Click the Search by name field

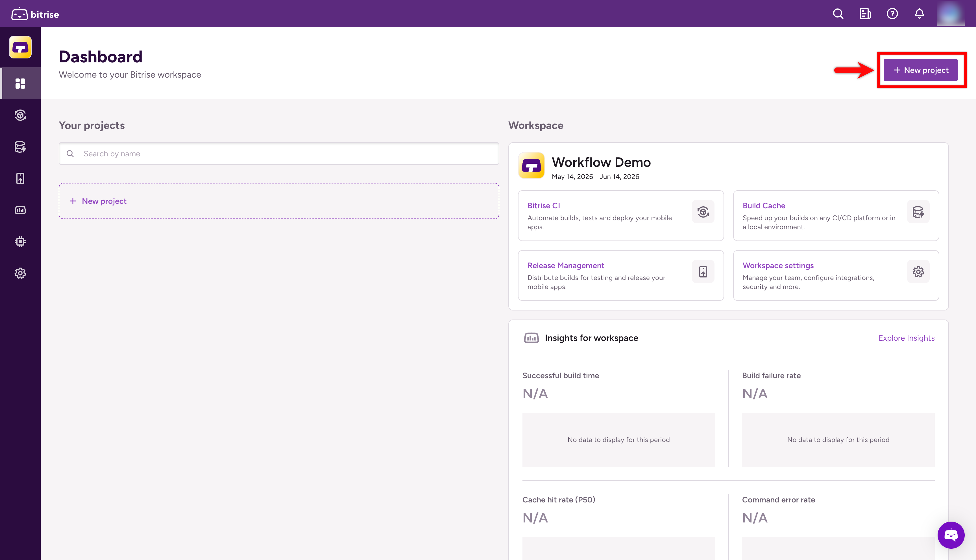(279, 154)
